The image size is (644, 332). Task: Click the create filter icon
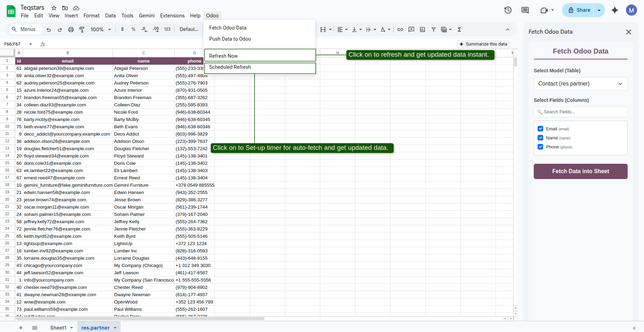pyautogui.click(x=434, y=30)
